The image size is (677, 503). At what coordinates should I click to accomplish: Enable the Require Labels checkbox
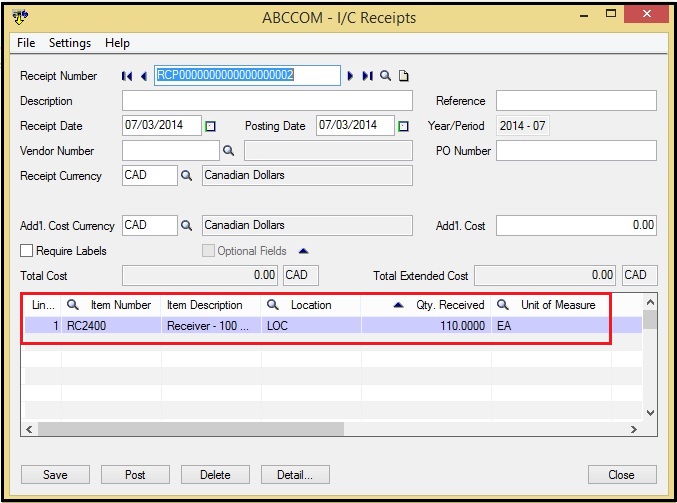coord(28,251)
